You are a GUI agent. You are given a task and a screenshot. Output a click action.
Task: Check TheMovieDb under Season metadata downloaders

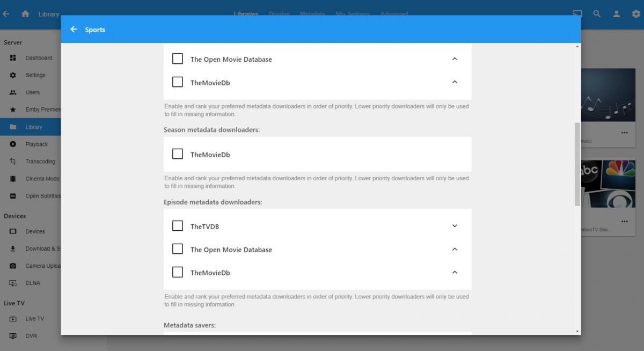click(178, 154)
